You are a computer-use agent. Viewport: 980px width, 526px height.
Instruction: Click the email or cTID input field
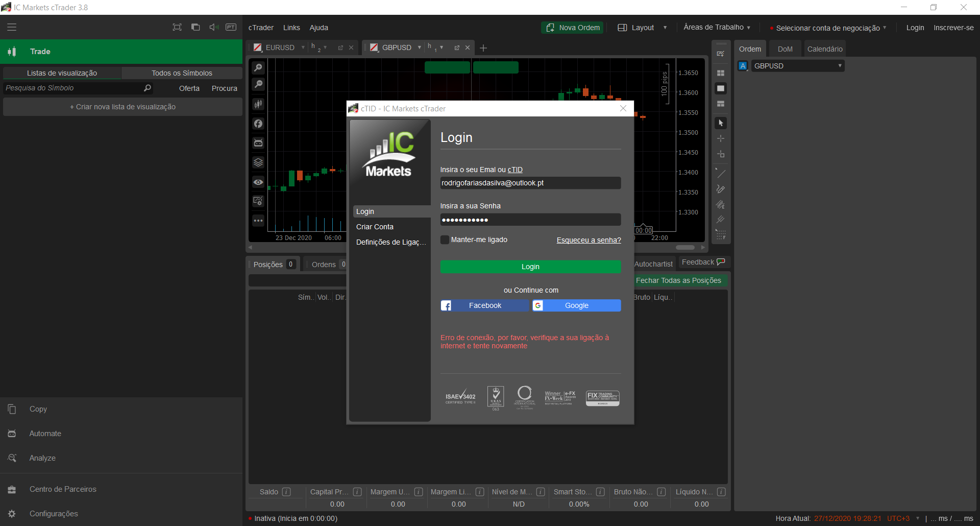(530, 183)
